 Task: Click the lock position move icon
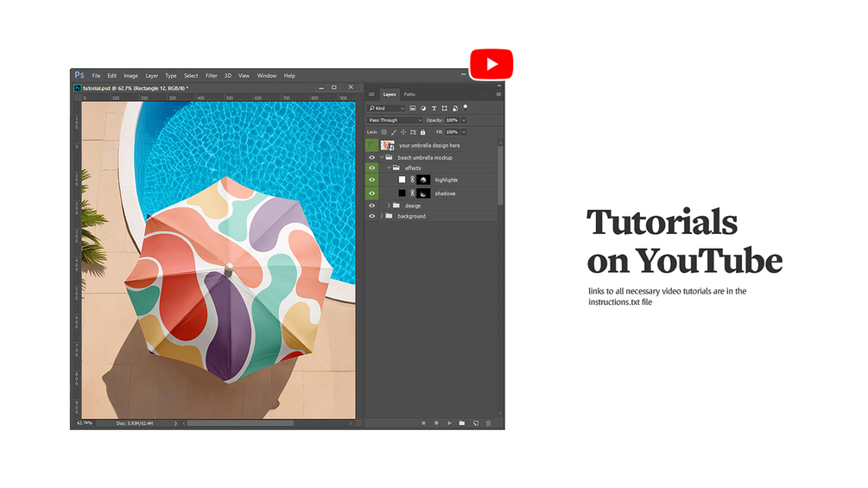(403, 132)
